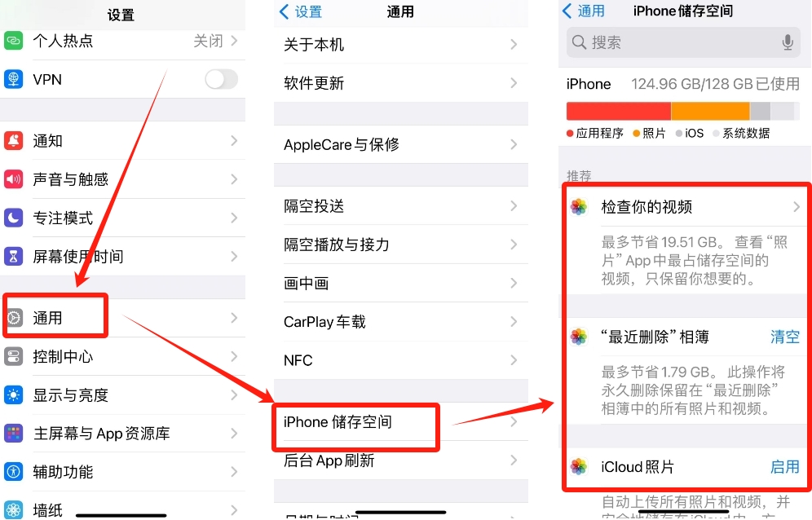This screenshot has height=520, width=812.
Task: Open Notifications (通知) red bell icon
Action: [14, 140]
